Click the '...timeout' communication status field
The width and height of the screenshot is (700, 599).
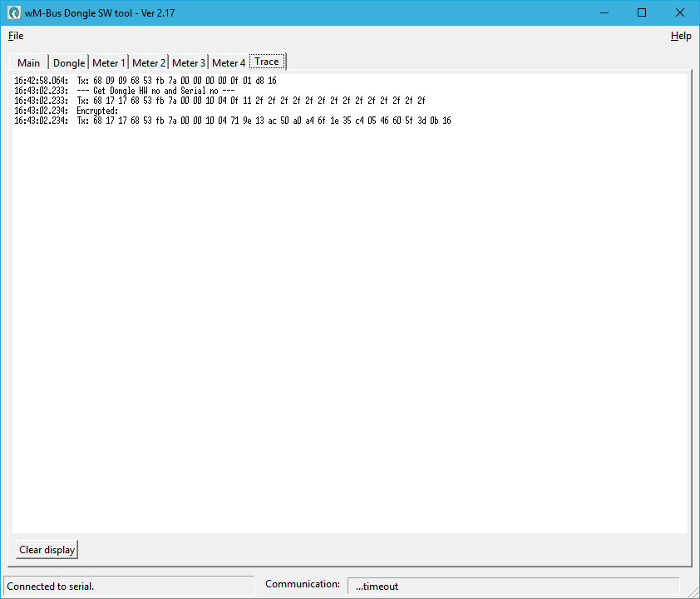pos(513,587)
